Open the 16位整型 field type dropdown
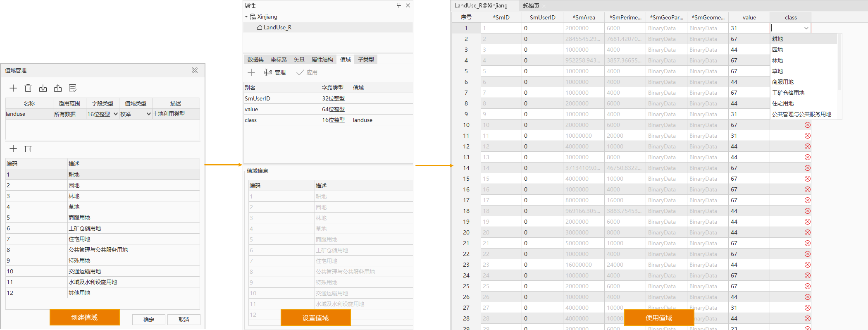This screenshot has height=330, width=868. [x=116, y=114]
